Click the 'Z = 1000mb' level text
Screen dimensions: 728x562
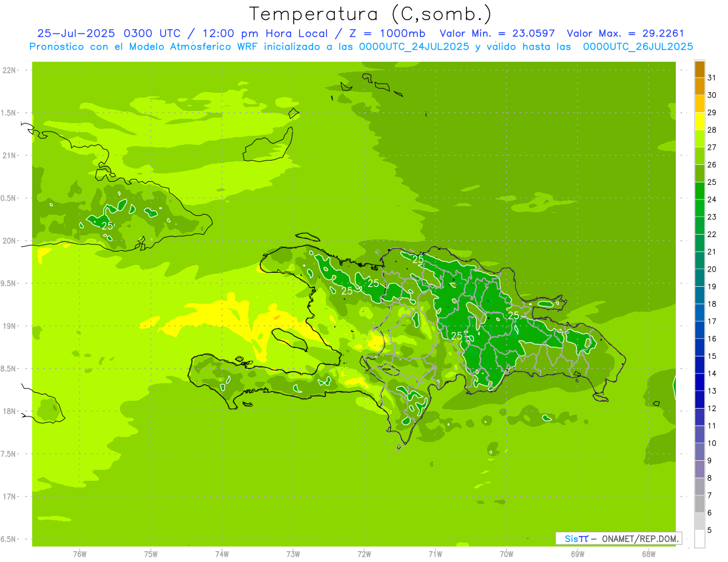(386, 33)
